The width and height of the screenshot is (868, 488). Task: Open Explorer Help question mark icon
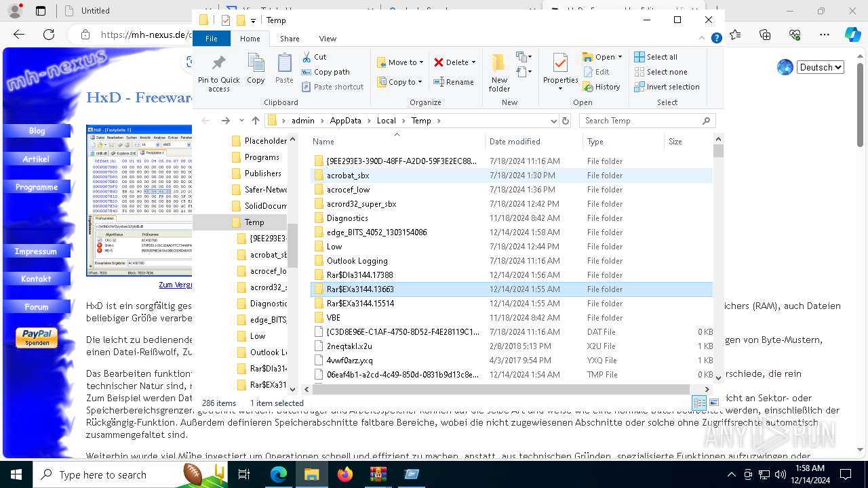pos(716,39)
